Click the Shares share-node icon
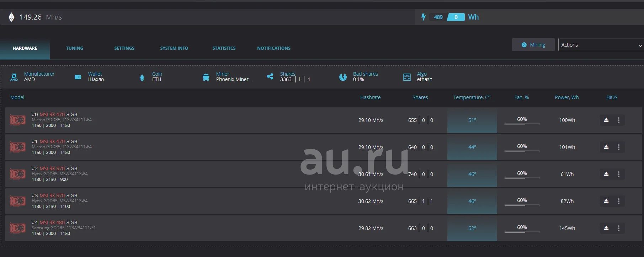Screen dimensions: 644x257 270,76
